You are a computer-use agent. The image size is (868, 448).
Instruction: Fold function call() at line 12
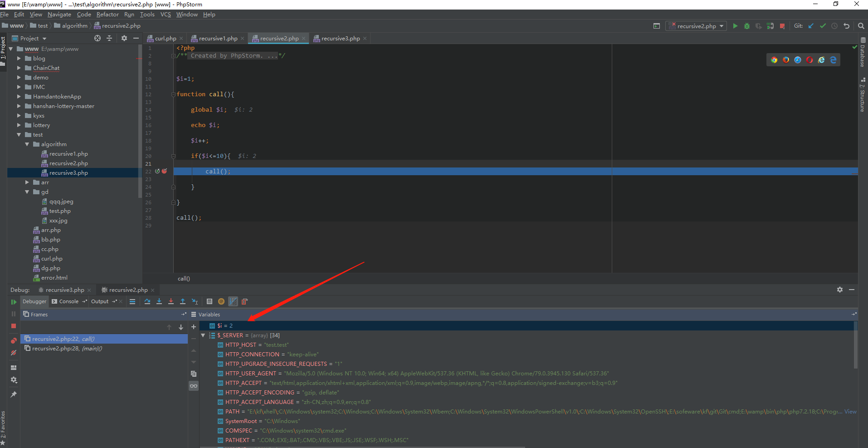coord(173,94)
